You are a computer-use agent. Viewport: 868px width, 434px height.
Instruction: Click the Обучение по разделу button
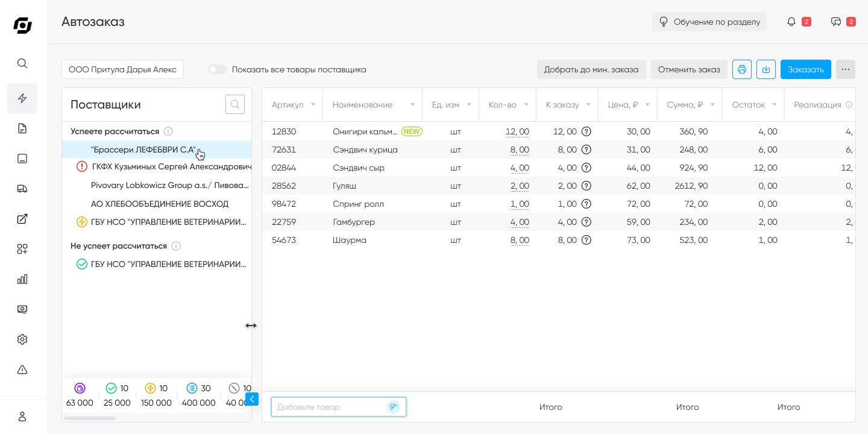(709, 22)
